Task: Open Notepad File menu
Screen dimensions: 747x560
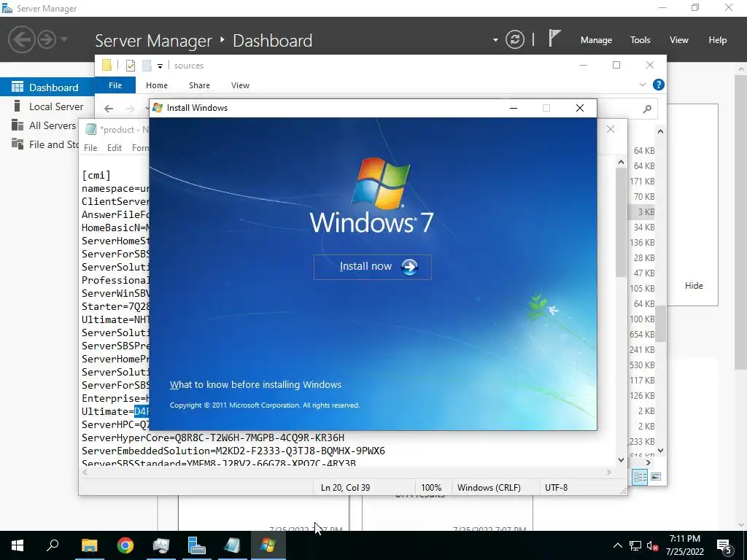Action: [x=90, y=148]
